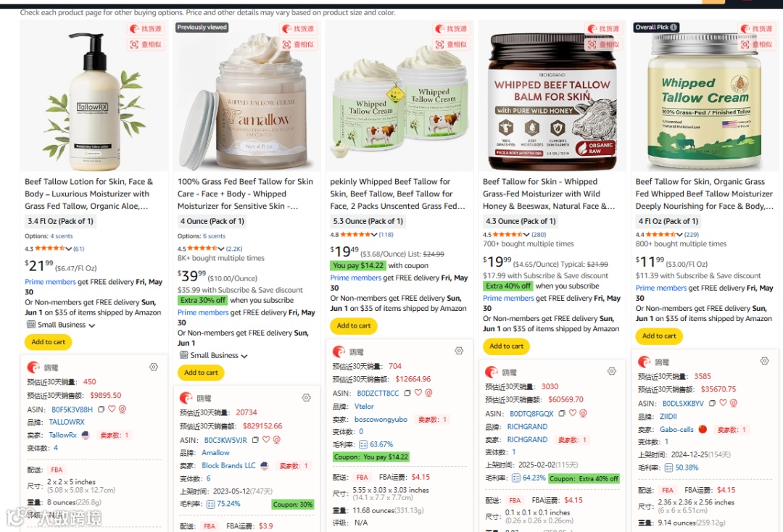Screen dimensions: 783x532
Task: Favorite the TallowRx product with heart icon
Action: click(x=112, y=409)
